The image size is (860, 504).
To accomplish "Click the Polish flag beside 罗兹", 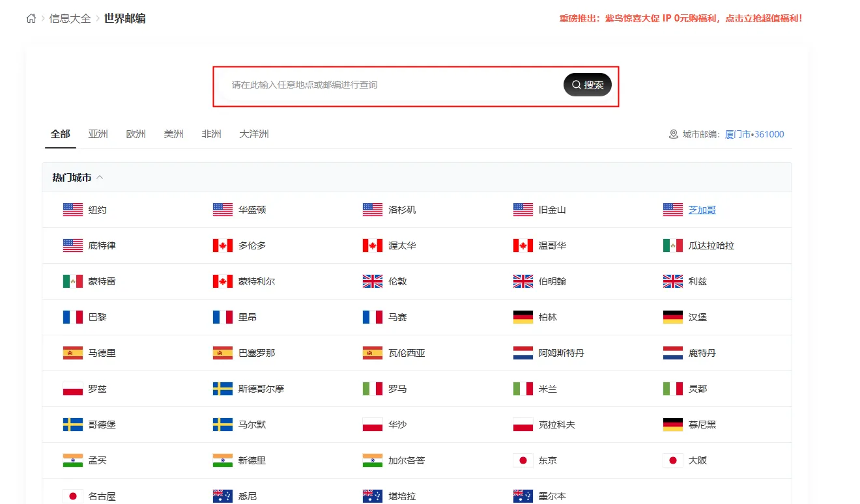I will pyautogui.click(x=73, y=389).
